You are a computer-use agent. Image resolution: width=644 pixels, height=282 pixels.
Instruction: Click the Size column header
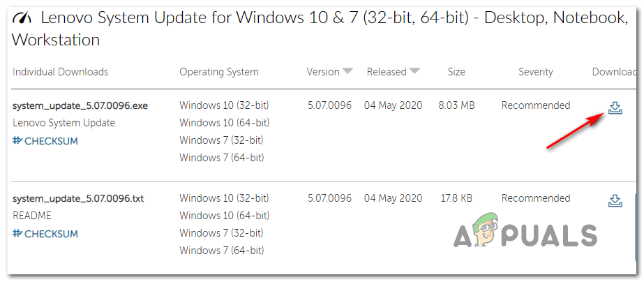coord(456,72)
